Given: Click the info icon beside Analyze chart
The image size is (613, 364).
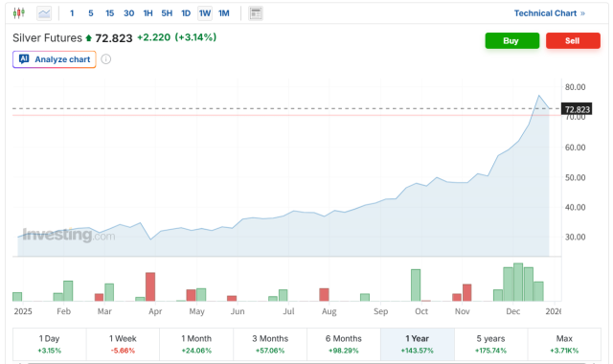Looking at the screenshot, I should click(x=106, y=59).
